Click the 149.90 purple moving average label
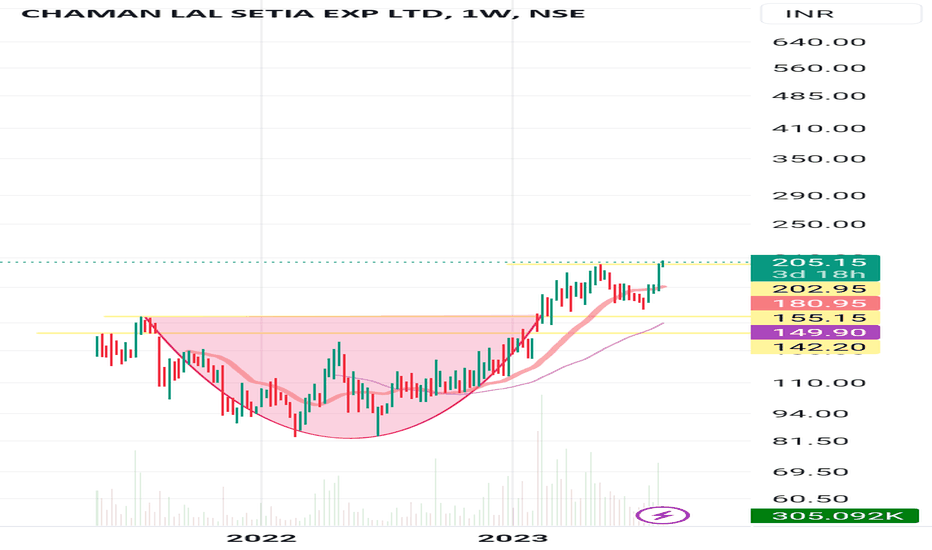 pos(815,332)
